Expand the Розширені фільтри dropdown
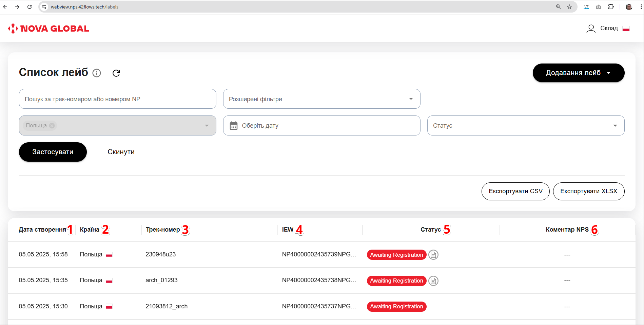 [x=321, y=99]
